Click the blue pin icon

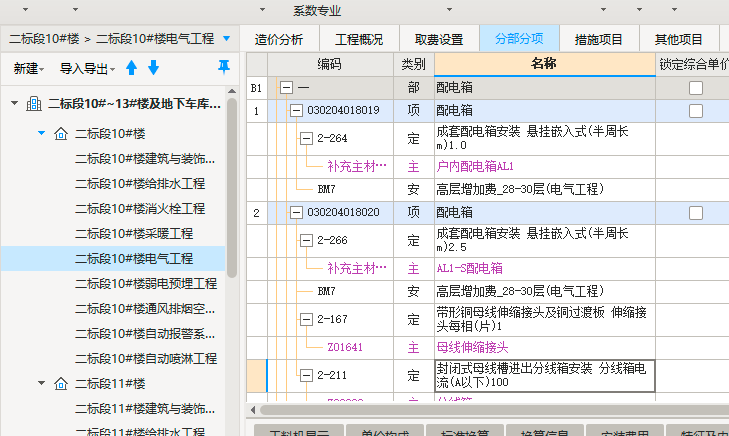(x=224, y=67)
